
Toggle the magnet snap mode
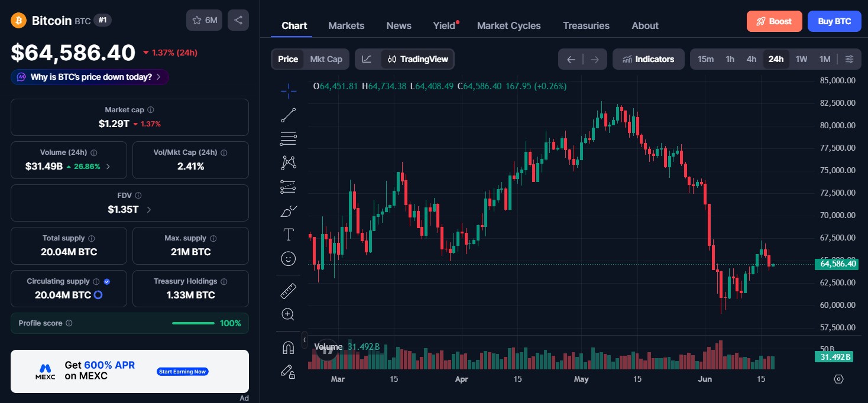(x=289, y=348)
